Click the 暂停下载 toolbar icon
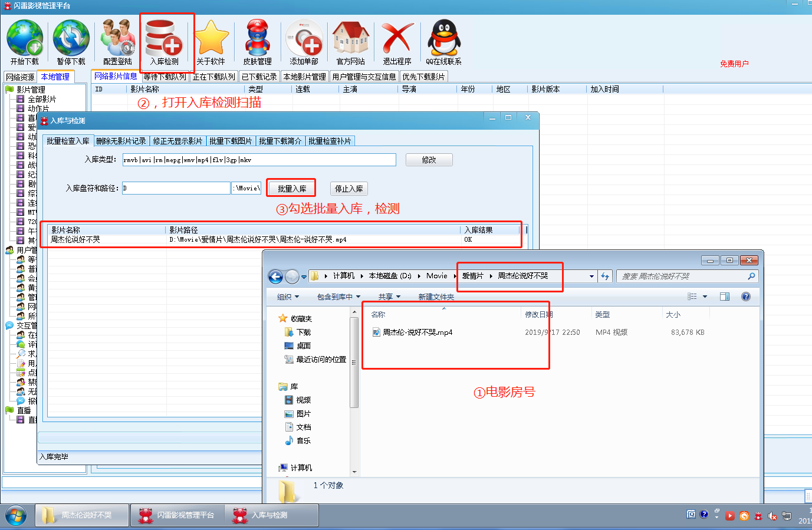812x530 pixels. (71, 39)
